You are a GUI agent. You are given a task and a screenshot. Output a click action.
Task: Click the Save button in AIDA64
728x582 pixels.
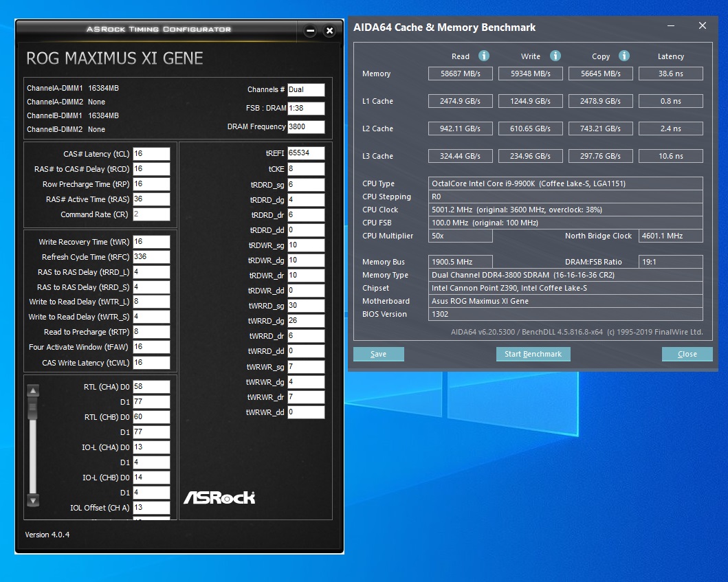point(378,354)
